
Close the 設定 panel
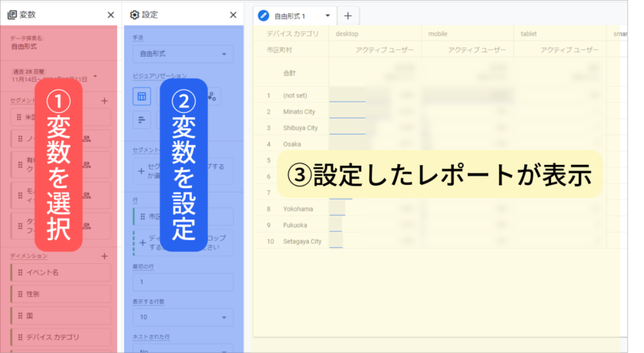click(233, 15)
